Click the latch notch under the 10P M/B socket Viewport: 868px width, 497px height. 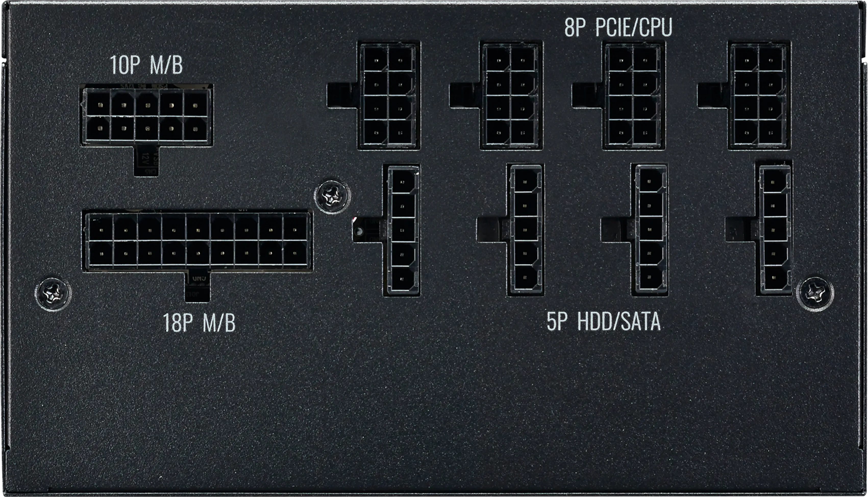coord(146,161)
